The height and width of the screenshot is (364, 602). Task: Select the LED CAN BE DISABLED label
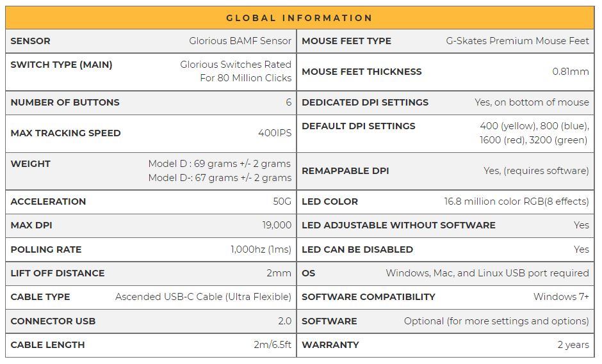[357, 249]
